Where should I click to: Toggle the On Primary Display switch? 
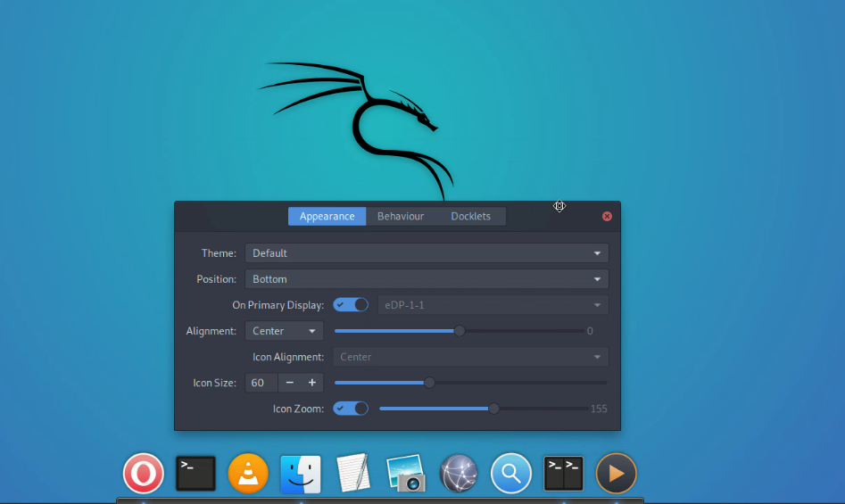[351, 305]
